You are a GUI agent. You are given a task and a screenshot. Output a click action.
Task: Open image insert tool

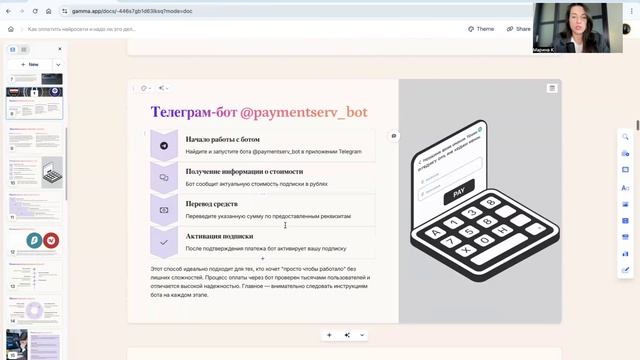click(625, 204)
